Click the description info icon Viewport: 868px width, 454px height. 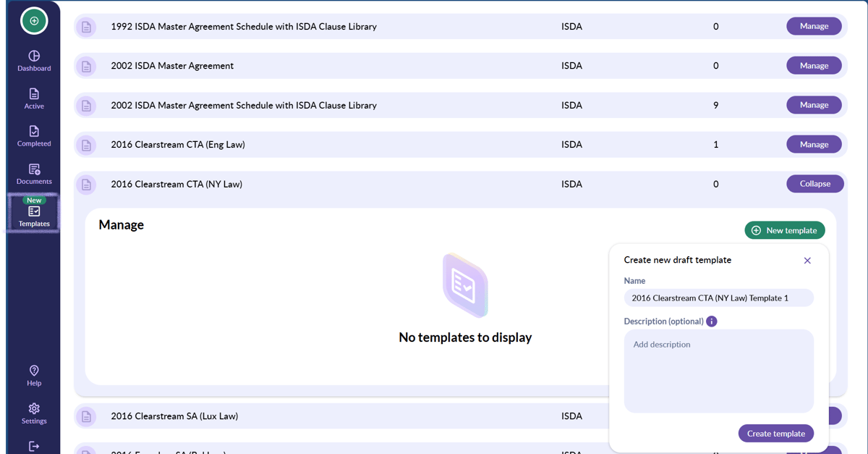point(712,321)
